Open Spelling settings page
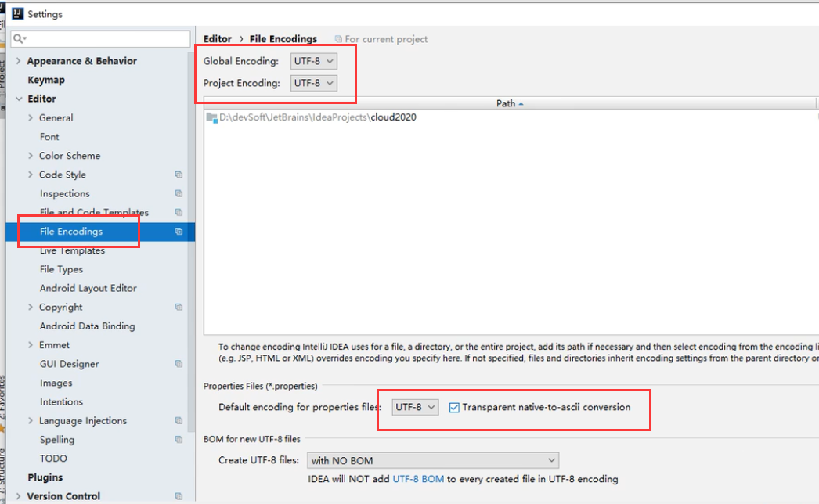819x504 pixels. (x=57, y=440)
